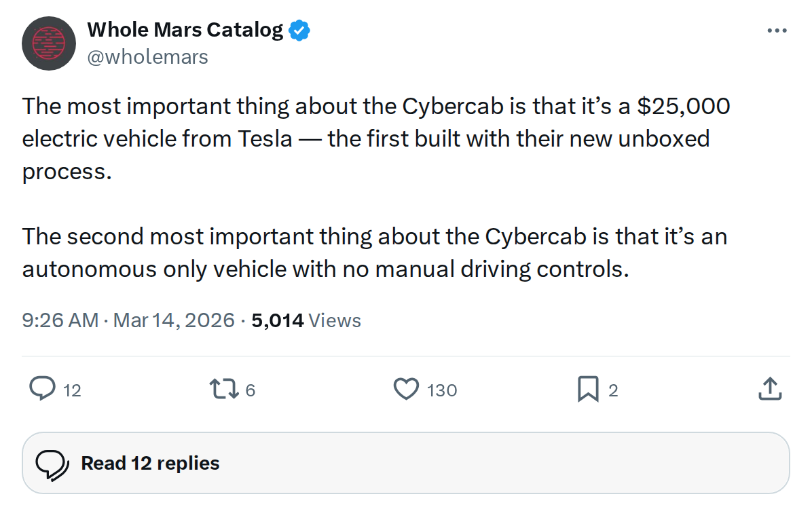Click the Whole Mars Catalog display name
812x505 pixels.
pyautogui.click(x=185, y=29)
